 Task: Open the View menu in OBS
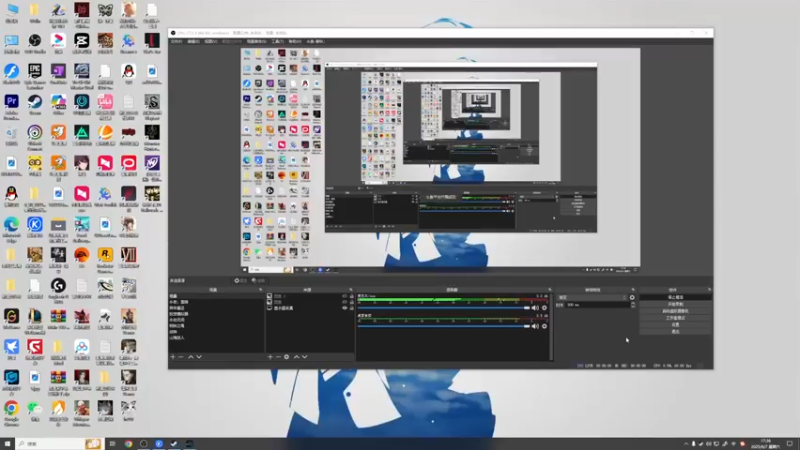(x=211, y=41)
